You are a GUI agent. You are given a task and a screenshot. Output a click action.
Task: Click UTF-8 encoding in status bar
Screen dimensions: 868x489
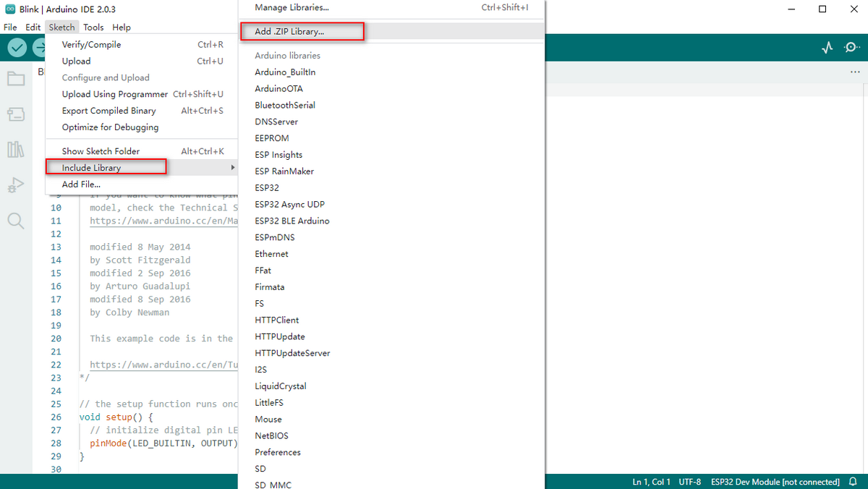689,482
